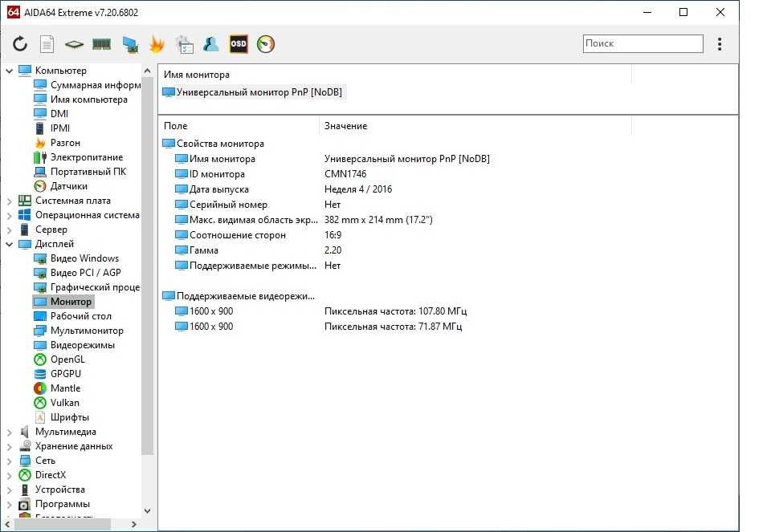
Task: Click the Значение column header
Action: pyautogui.click(x=345, y=126)
